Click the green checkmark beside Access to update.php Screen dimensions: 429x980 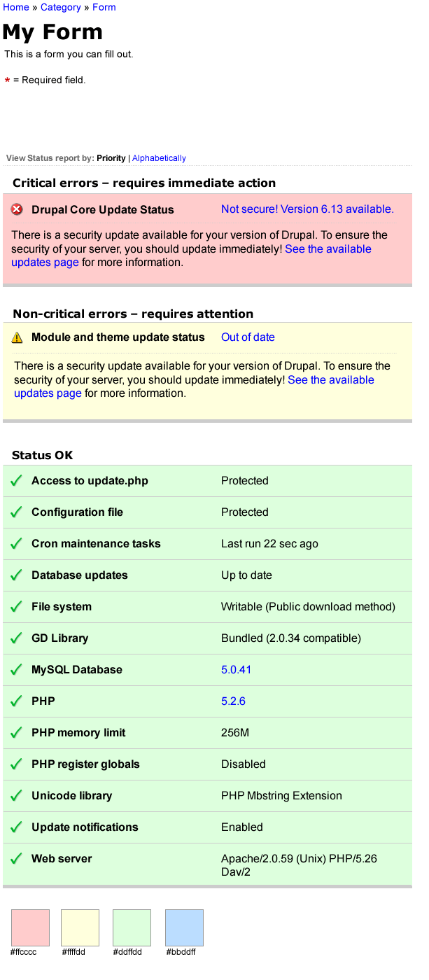15,481
